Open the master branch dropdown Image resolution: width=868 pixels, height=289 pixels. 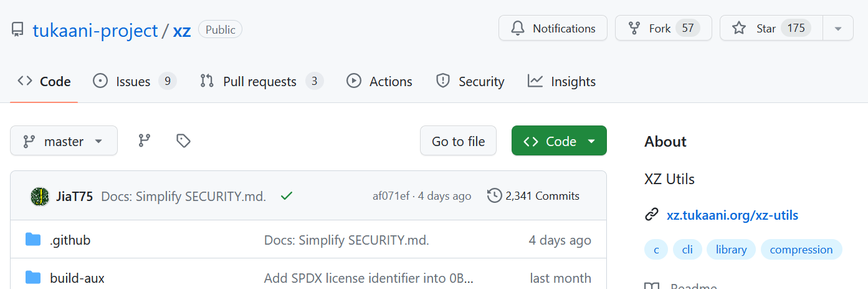tap(64, 141)
